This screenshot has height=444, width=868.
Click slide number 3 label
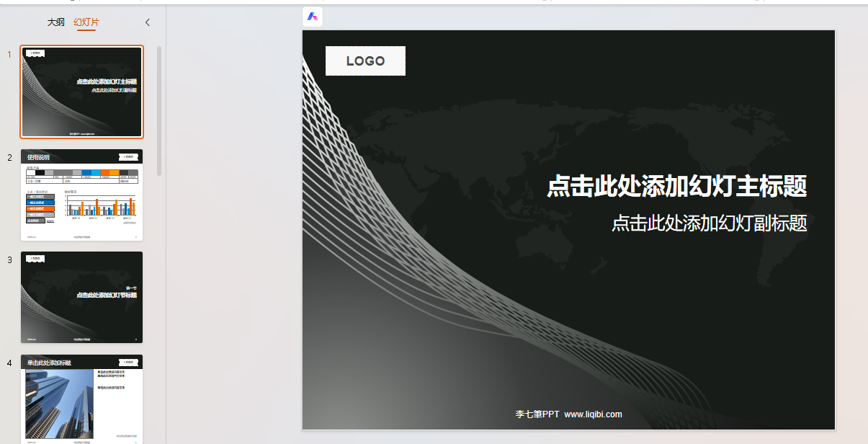[10, 259]
